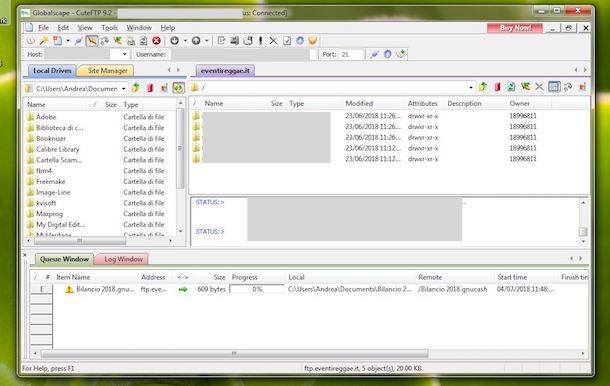This screenshot has height=386, width=610.
Task: Select the Freemake folder row
Action: click(x=51, y=181)
